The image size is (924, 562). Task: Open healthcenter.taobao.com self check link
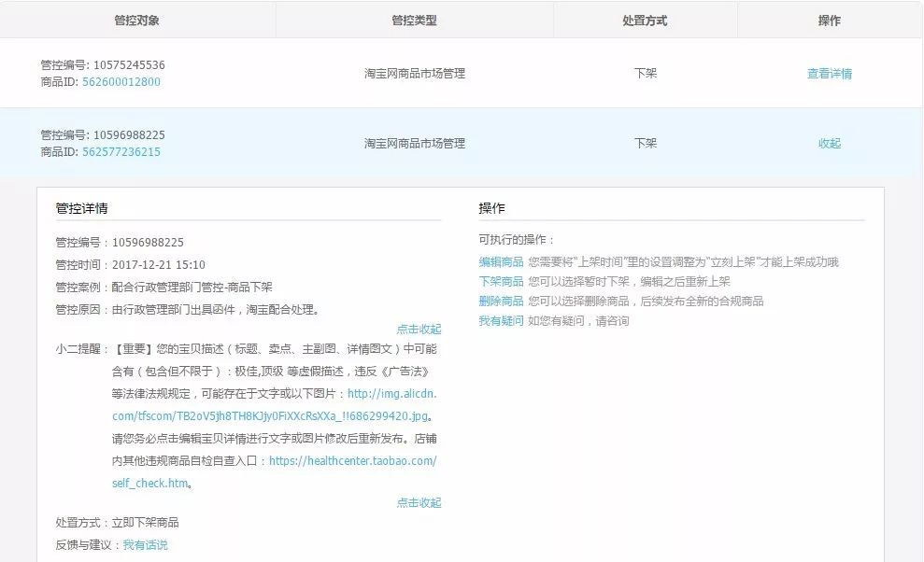click(275, 471)
